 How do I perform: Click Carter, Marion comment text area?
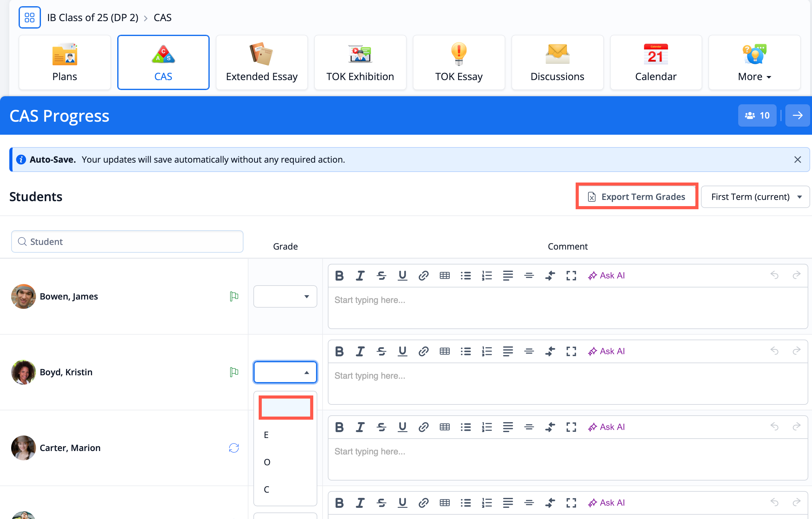568,459
